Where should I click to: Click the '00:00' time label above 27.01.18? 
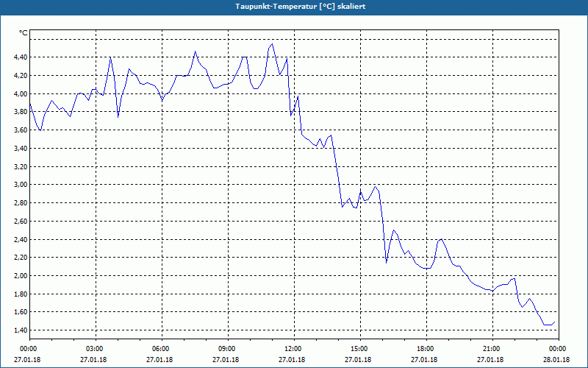tap(29, 349)
